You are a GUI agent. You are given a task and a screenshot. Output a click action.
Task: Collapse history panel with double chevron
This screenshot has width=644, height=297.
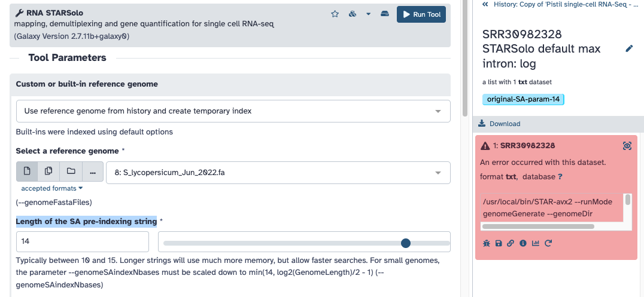coord(485,4)
